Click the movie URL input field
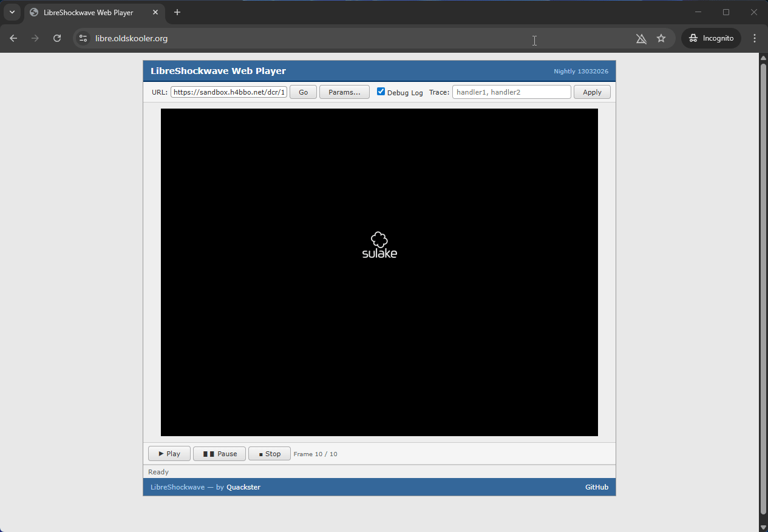The image size is (768, 532). pos(229,92)
